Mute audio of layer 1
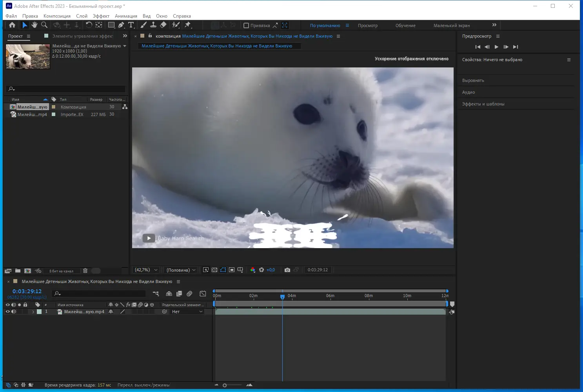The height and width of the screenshot is (392, 583). (x=14, y=312)
